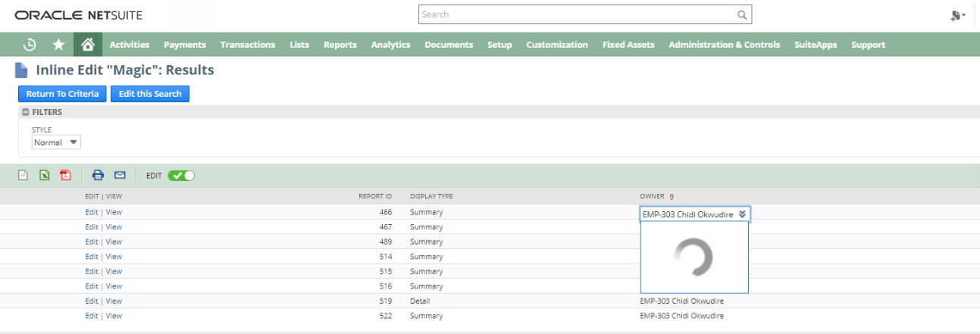Screen dimensions: 980x334
Task: Open the Support menu
Action: (868, 45)
